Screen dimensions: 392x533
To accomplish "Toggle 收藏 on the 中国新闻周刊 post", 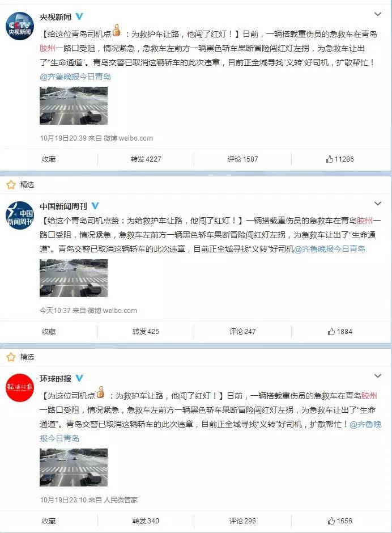I will click(x=49, y=332).
